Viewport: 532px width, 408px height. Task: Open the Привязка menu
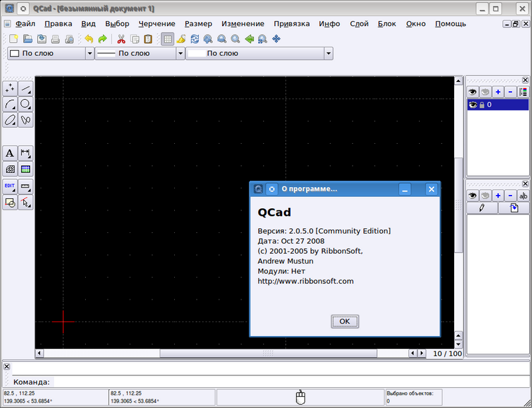tap(292, 24)
